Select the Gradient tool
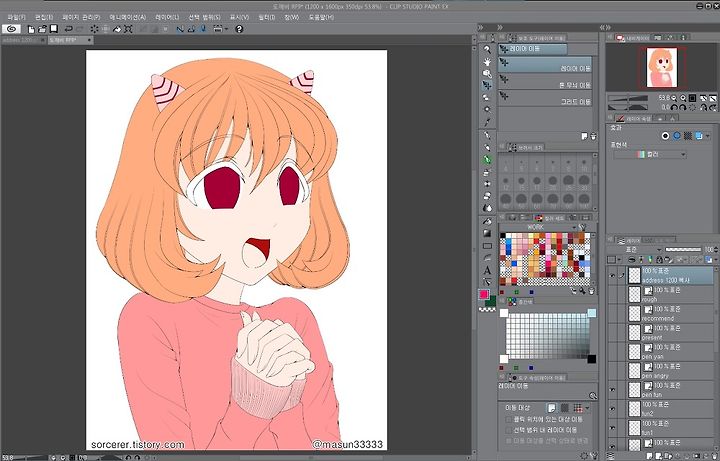Image resolution: width=720 pixels, height=461 pixels. [x=487, y=233]
